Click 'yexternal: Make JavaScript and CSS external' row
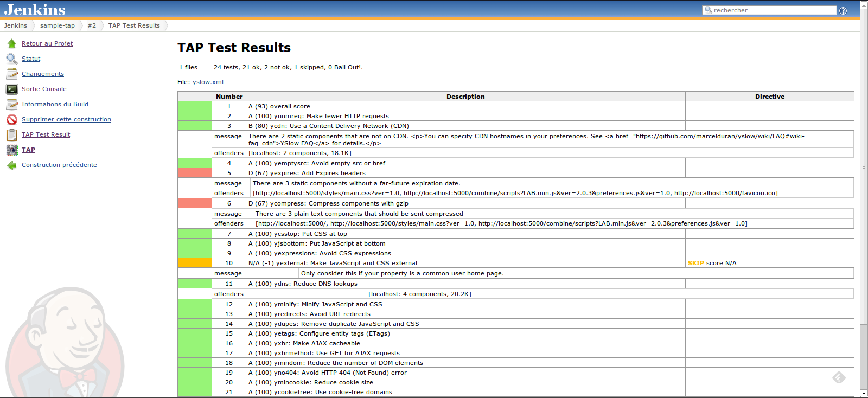868x398 pixels. tap(516, 263)
